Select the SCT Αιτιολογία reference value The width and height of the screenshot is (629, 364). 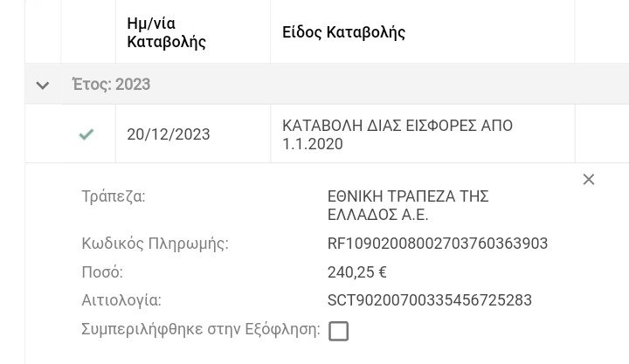(x=430, y=300)
